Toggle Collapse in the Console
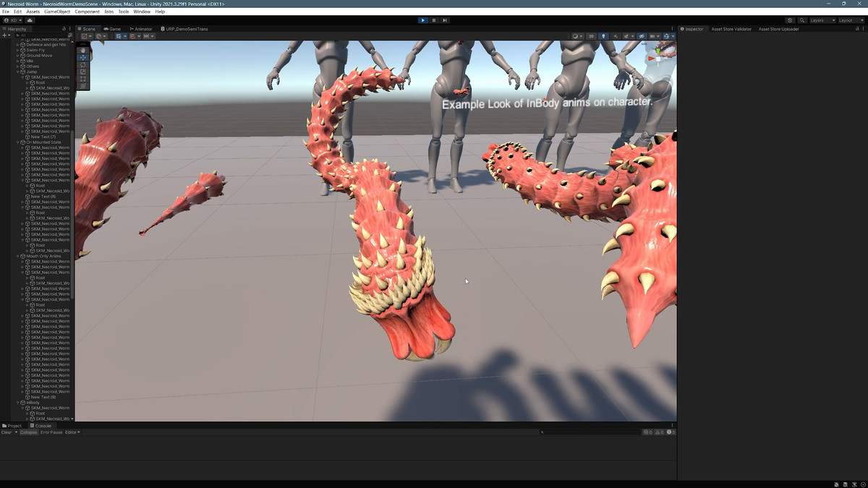This screenshot has height=488, width=868. point(28,432)
